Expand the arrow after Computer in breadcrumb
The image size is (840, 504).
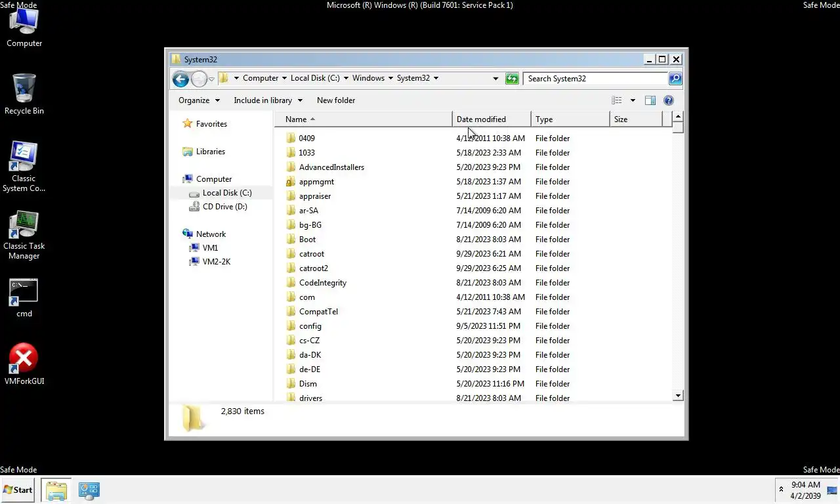pos(284,78)
